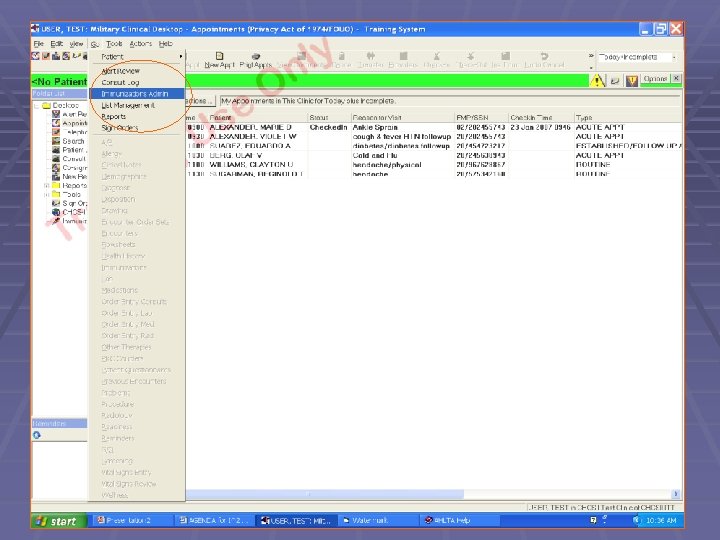Screen dimensions: 720x540
Task: Select Consult Log in Go menu
Action: click(137, 82)
